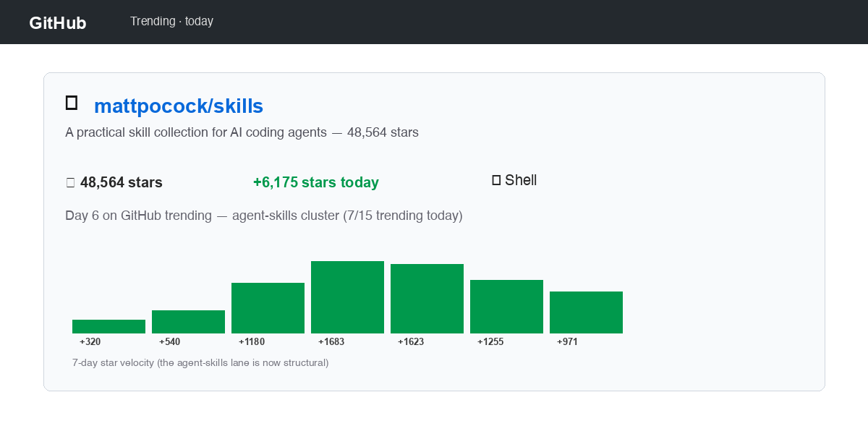Viewport: 868px width, 434px height.
Task: Click the +1683 value label
Action: click(x=331, y=342)
